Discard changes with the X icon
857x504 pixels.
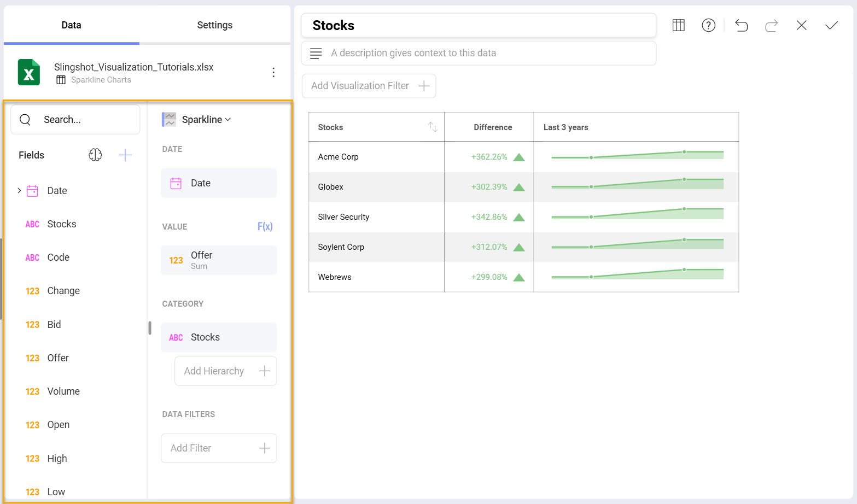[x=801, y=25]
